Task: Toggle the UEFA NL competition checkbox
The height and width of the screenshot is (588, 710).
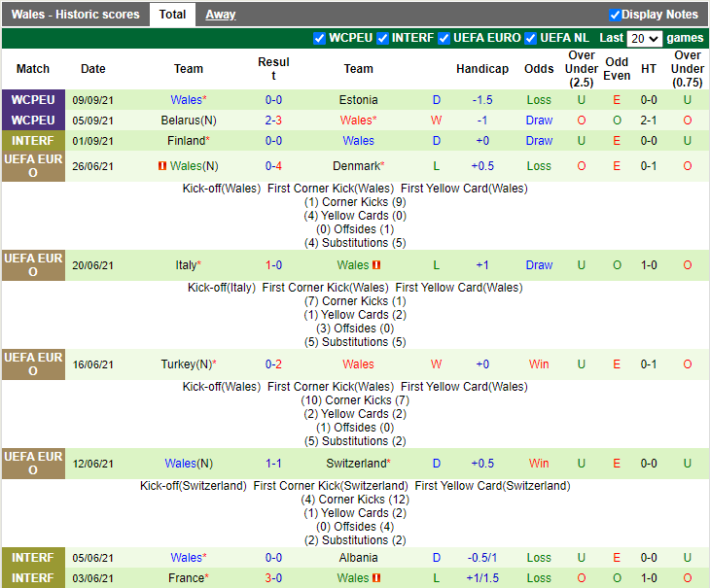Action: [531, 38]
